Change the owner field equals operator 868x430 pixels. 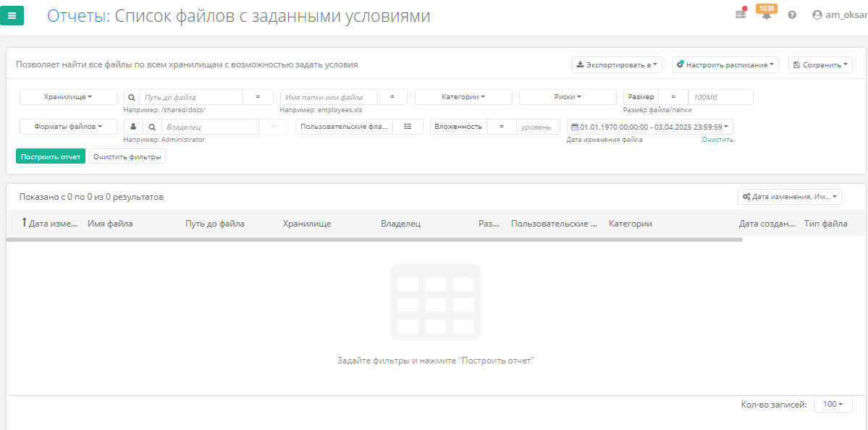point(274,127)
